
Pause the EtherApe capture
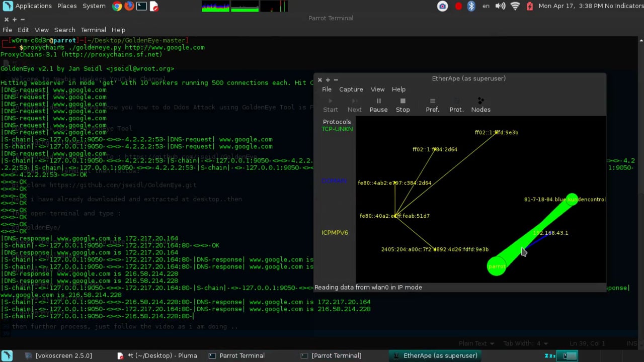click(x=378, y=105)
